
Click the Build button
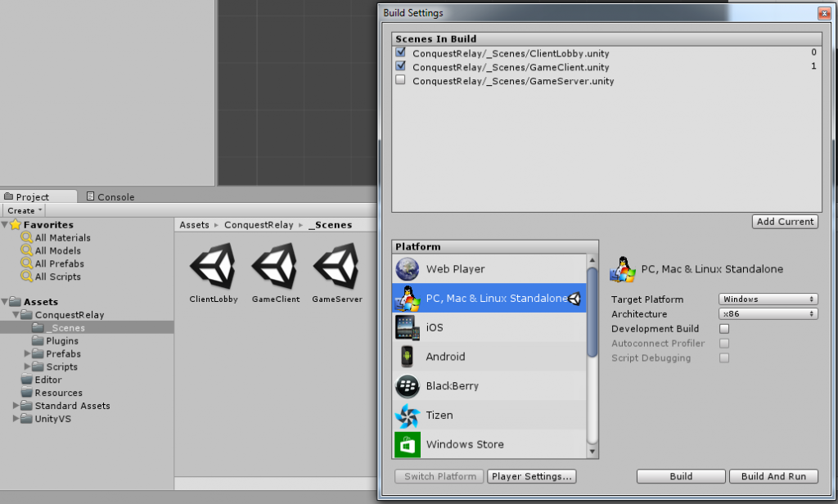pos(681,476)
